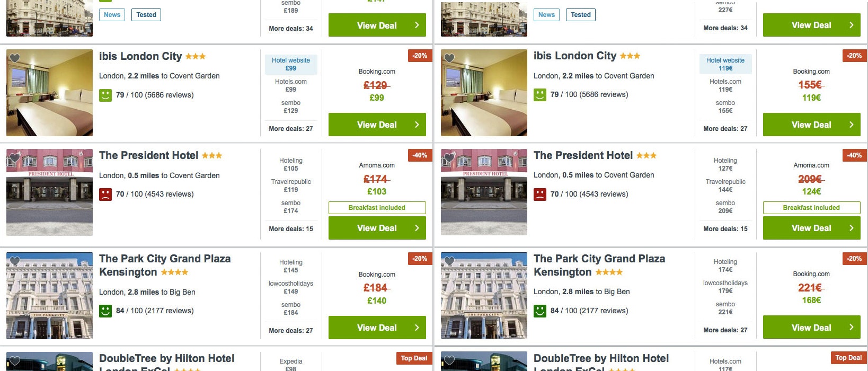The image size is (868, 371).
Task: Open the Tested tag on the top-right listing
Action: [581, 15]
